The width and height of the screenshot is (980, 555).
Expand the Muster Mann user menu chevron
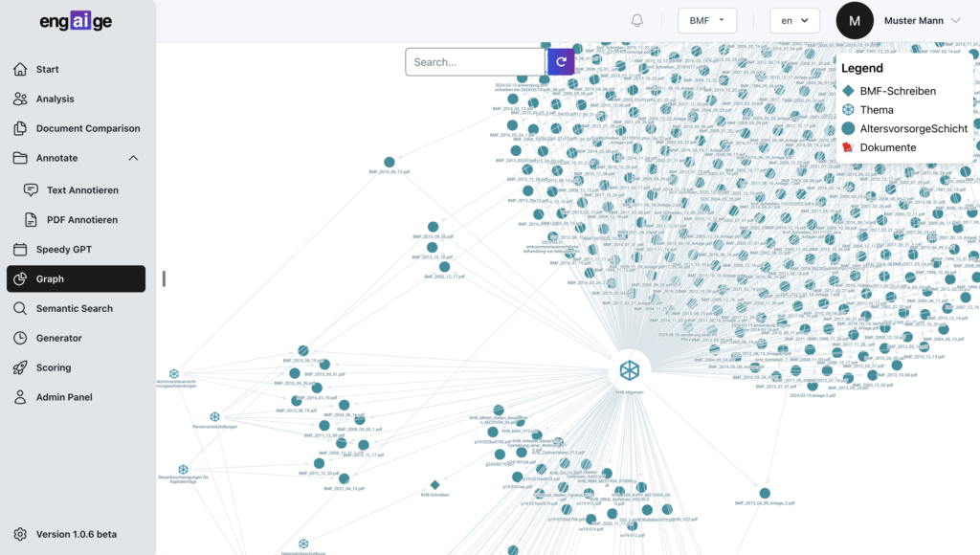coord(956,21)
